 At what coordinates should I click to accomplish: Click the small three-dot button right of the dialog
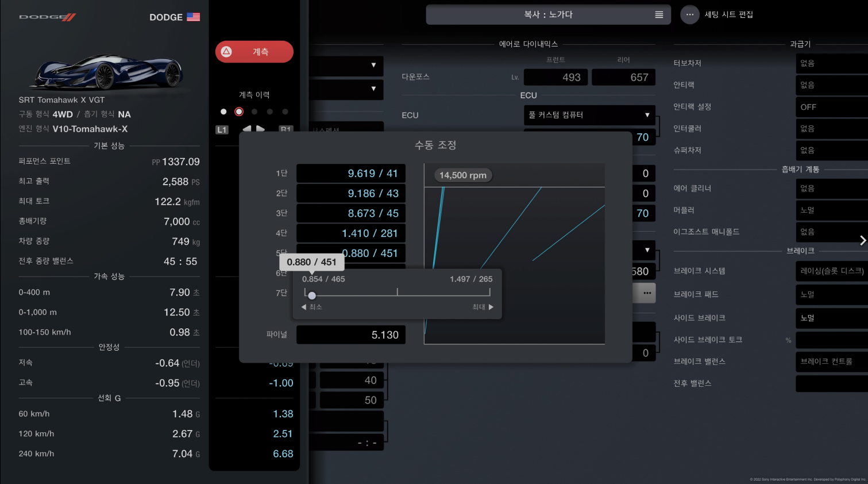tap(647, 293)
